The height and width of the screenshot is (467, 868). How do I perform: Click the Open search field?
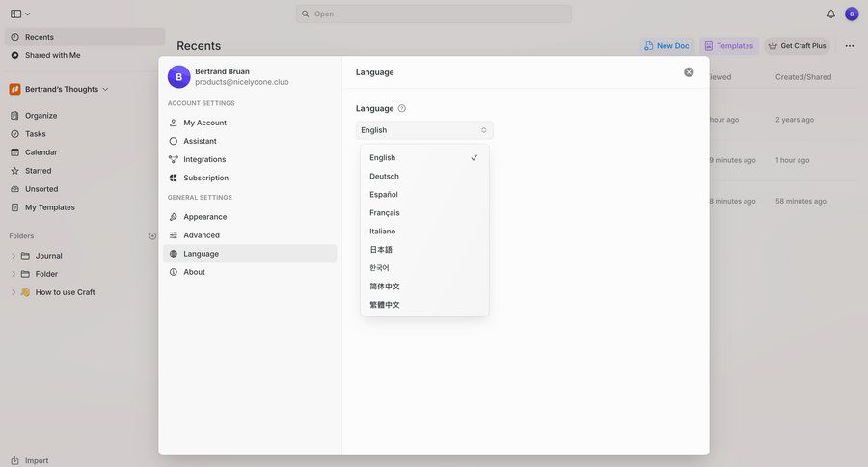(434, 14)
